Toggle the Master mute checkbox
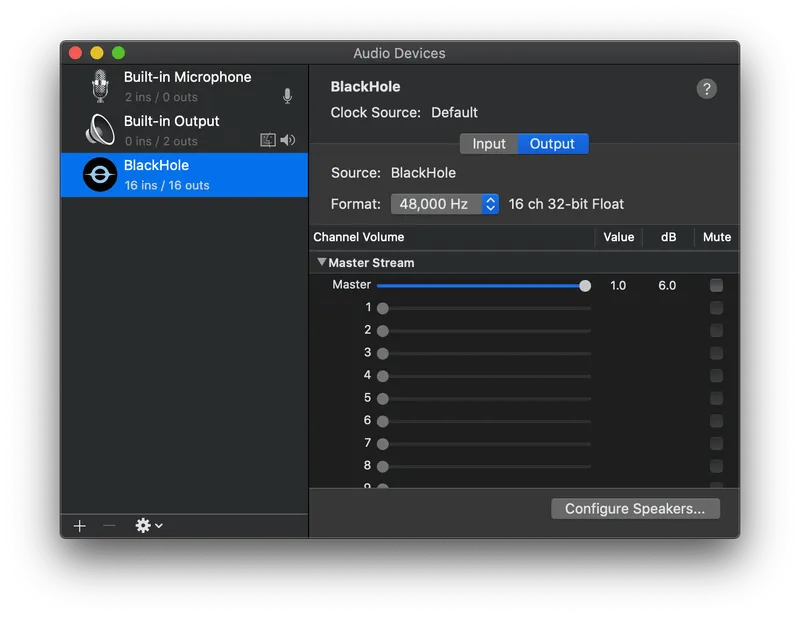800x618 pixels. (716, 285)
